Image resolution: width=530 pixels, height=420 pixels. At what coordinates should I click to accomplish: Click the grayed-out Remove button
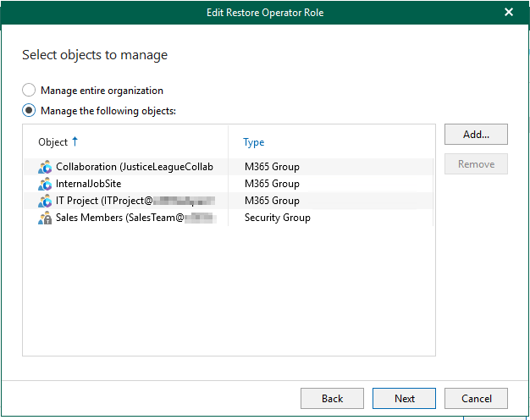(476, 164)
